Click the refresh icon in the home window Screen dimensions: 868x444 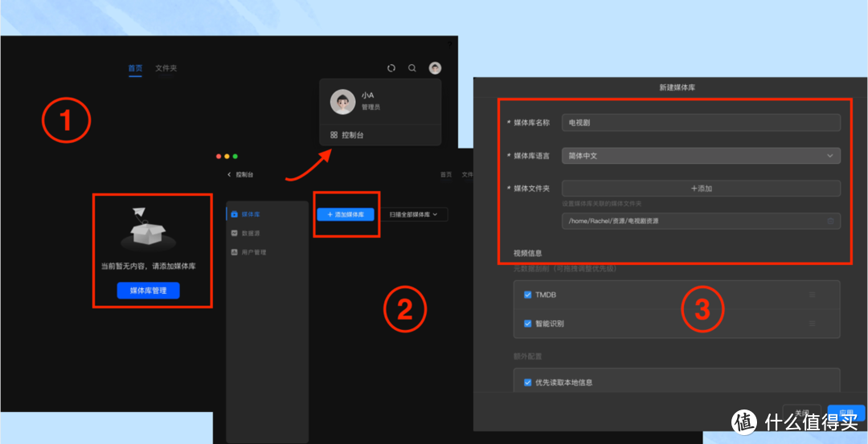coord(391,68)
